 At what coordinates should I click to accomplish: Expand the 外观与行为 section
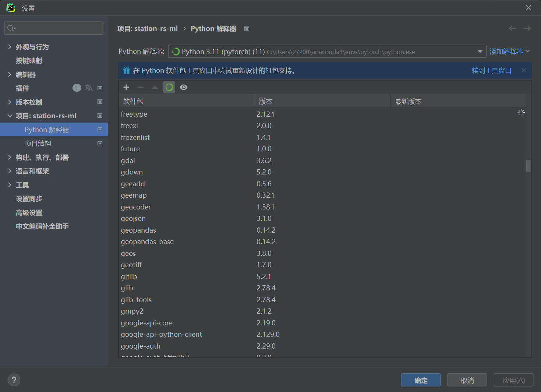[x=10, y=47]
